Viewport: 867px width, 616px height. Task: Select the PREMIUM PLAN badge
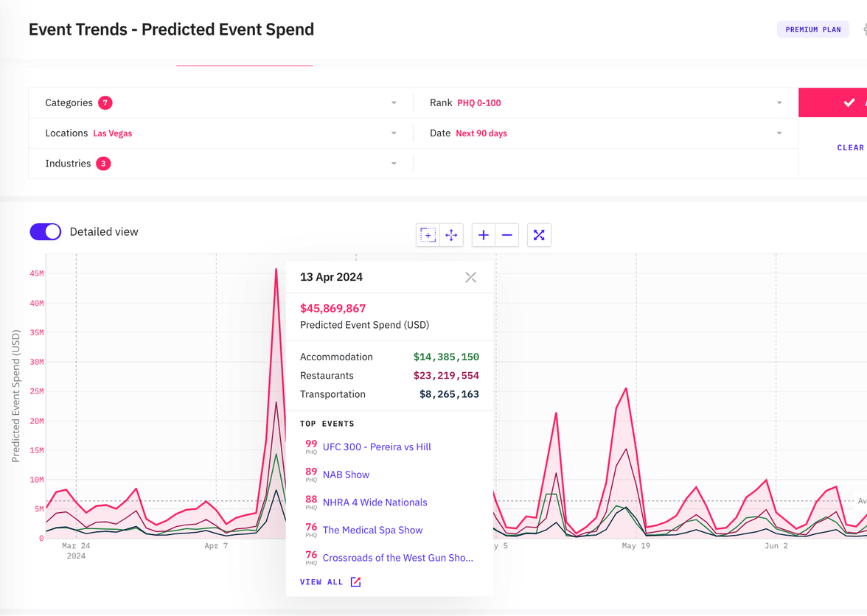pos(813,29)
